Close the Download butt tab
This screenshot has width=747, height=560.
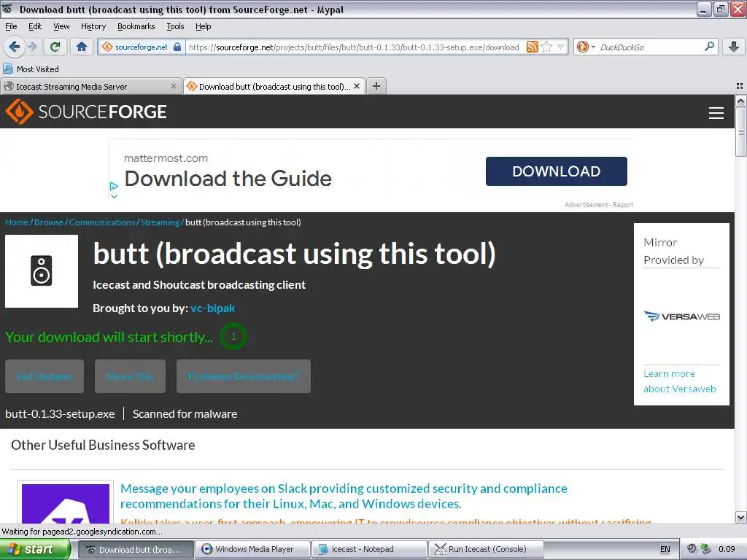click(356, 86)
